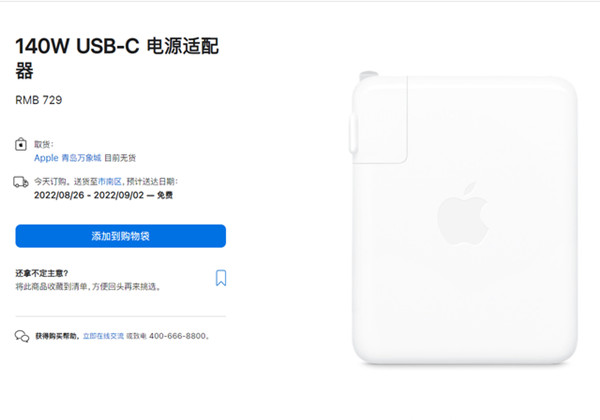Click the RMB 729 price text
This screenshot has width=600, height=420.
(x=39, y=100)
